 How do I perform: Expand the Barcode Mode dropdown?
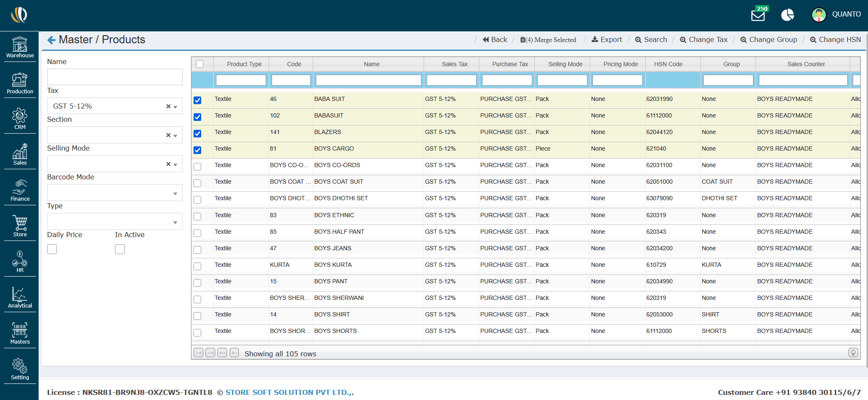[175, 193]
